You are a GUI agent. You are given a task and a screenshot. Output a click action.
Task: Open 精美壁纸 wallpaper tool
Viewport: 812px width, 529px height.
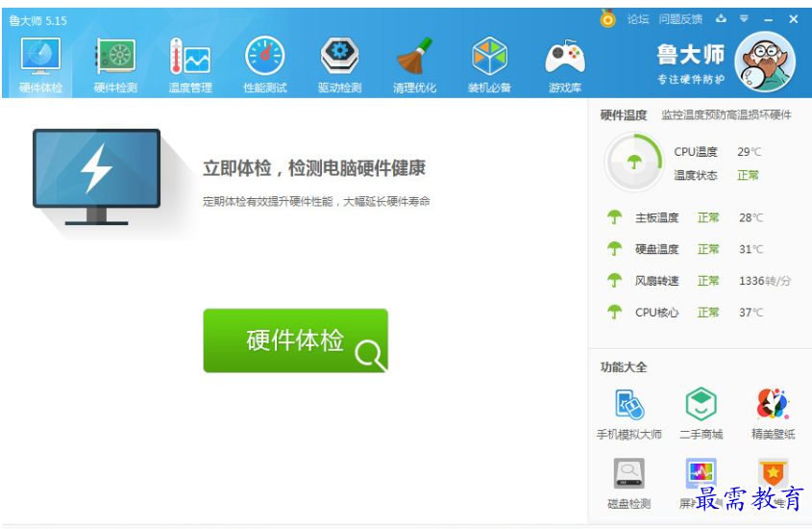click(773, 414)
